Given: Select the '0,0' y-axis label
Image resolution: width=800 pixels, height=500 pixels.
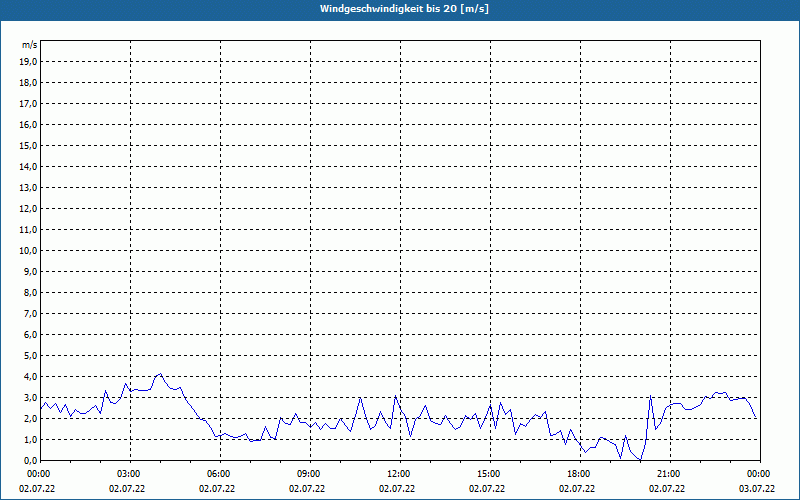Looking at the screenshot, I should (30, 460).
